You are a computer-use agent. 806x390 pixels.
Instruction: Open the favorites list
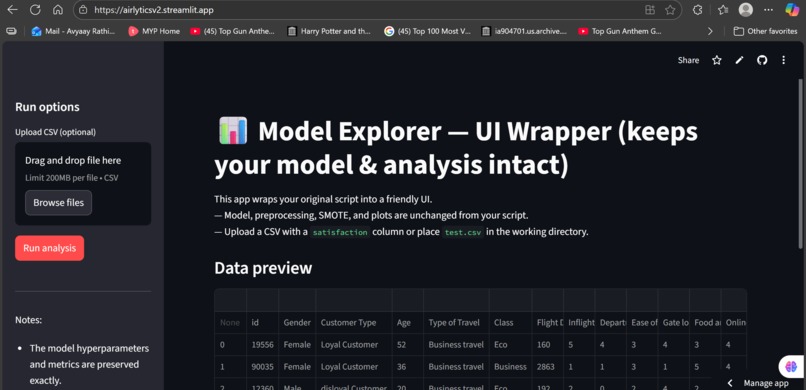pyautogui.click(x=723, y=10)
